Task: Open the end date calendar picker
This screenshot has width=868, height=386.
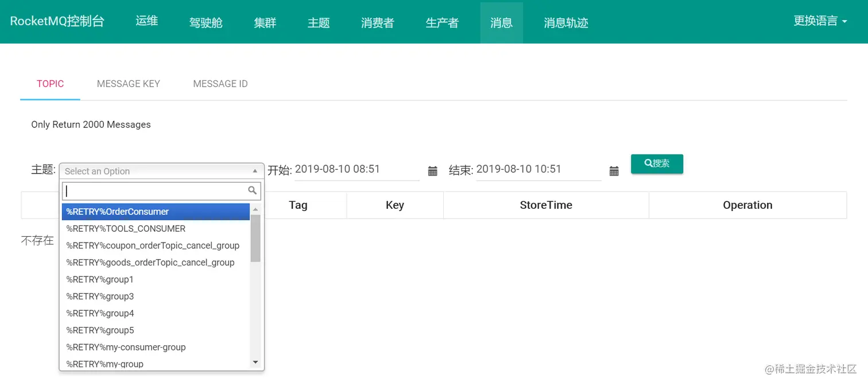Action: [614, 170]
